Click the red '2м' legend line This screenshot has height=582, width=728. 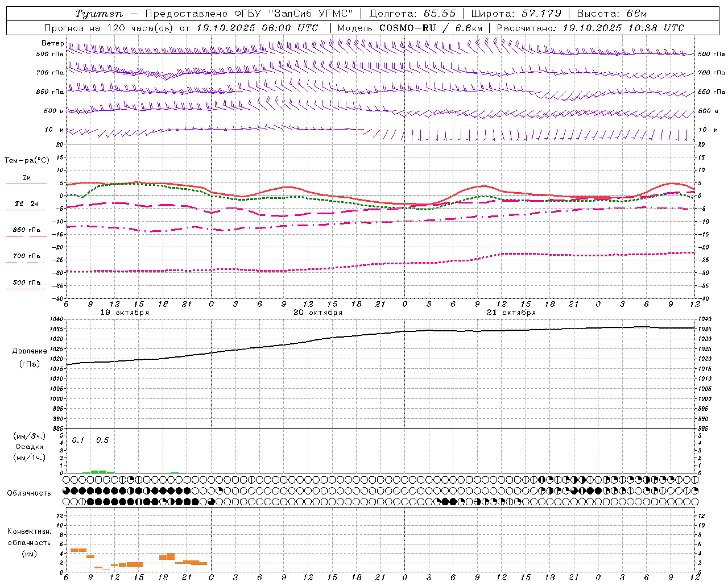pyautogui.click(x=26, y=184)
